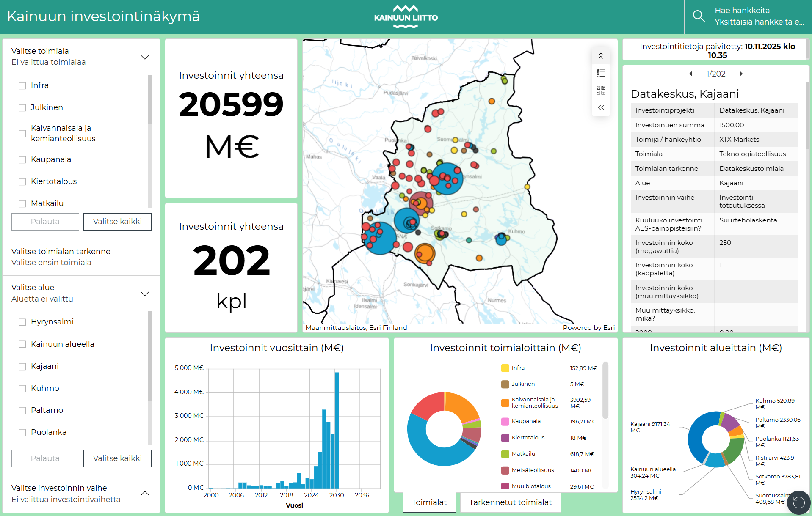Click the circular reset icon bottom-right
Viewport: 812px width, 516px height.
click(798, 502)
